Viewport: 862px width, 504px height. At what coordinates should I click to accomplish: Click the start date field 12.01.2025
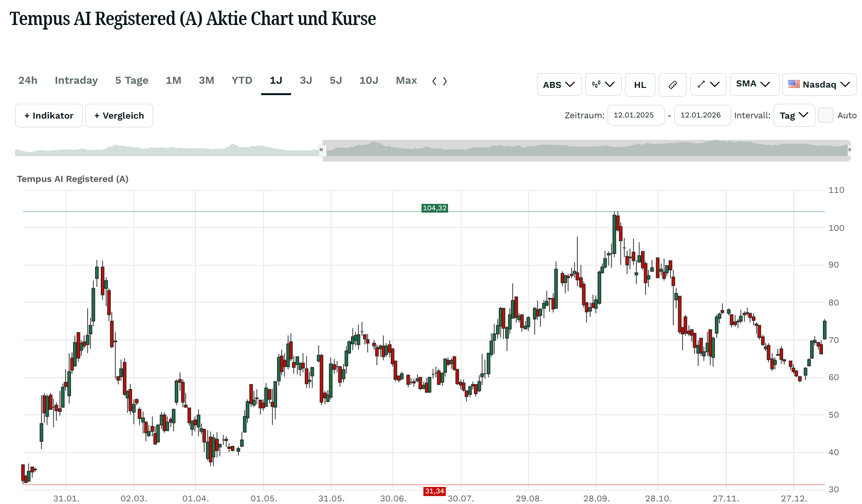pyautogui.click(x=635, y=115)
